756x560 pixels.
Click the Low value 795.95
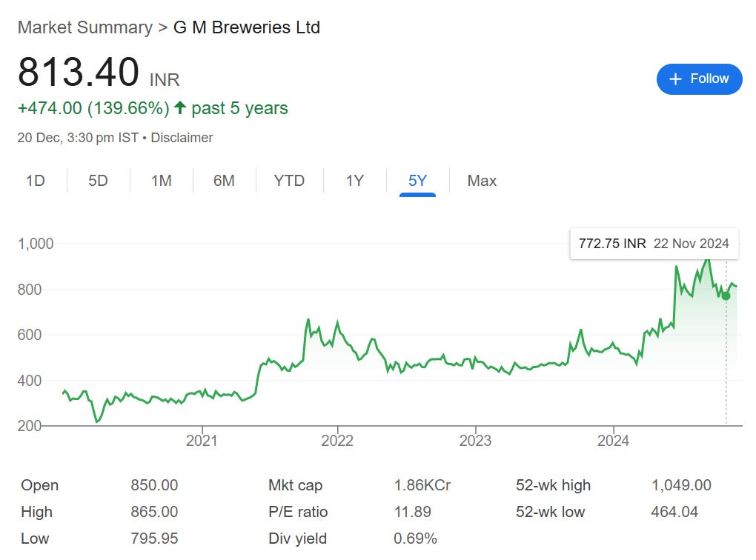[x=154, y=539]
